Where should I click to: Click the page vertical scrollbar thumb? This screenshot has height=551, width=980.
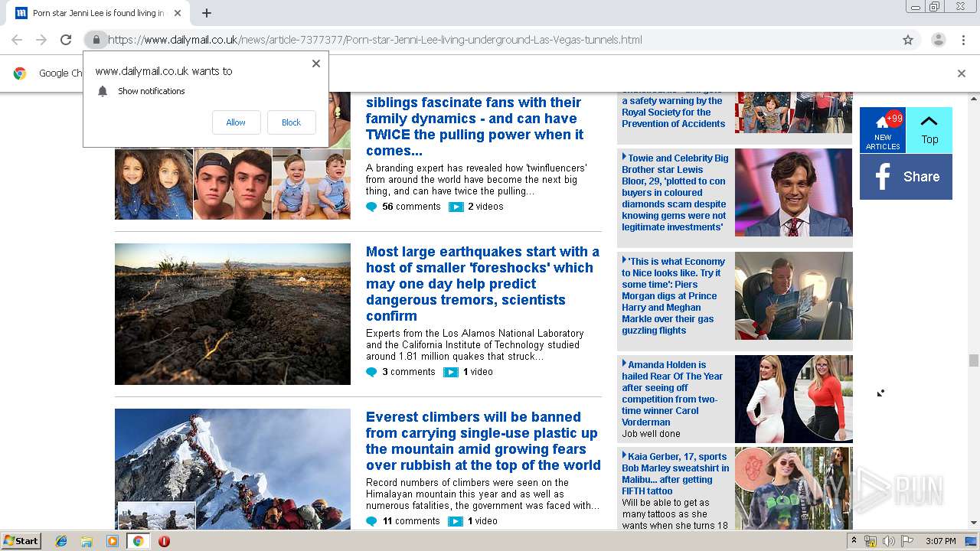point(973,360)
